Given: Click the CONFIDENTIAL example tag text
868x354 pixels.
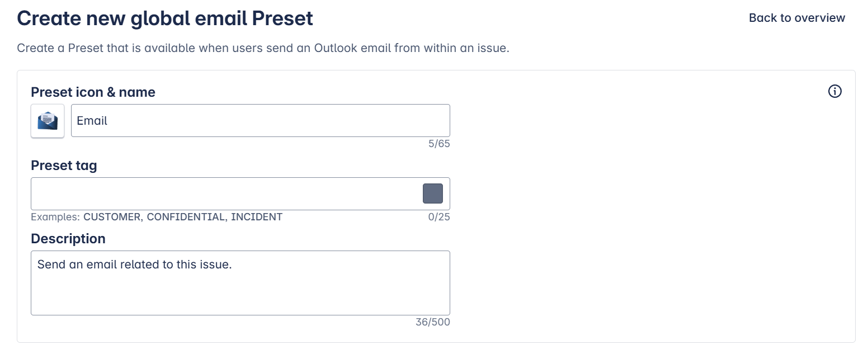Looking at the screenshot, I should 186,217.
